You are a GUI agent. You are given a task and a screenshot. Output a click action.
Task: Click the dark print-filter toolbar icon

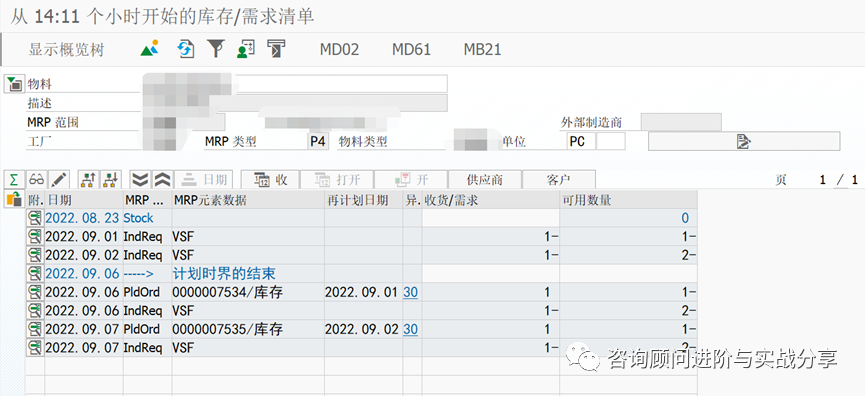point(276,49)
